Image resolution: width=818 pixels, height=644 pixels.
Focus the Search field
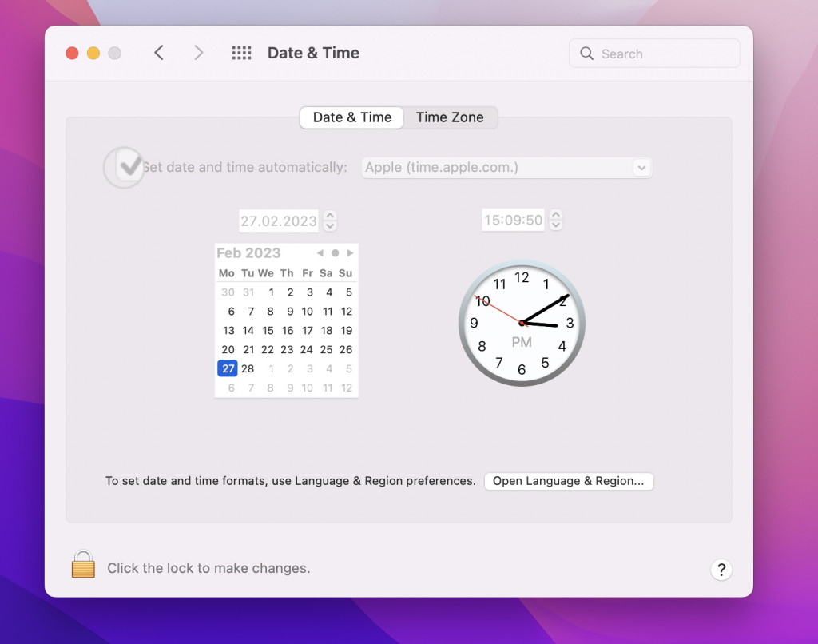coord(654,54)
